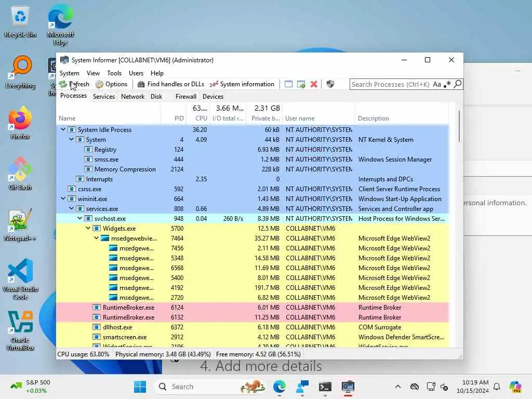Open Microsoft Edge desktop shortcut
This screenshot has width=532, height=399.
coord(60,24)
